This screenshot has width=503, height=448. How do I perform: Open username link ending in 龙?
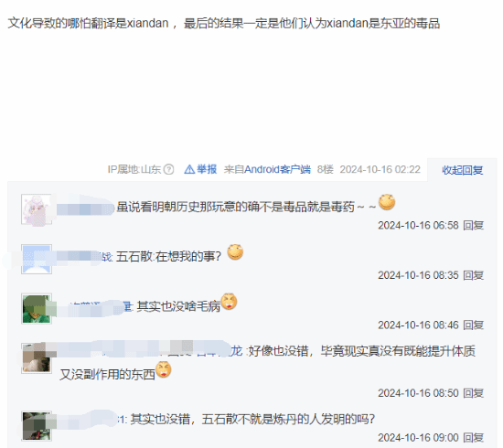(x=237, y=351)
